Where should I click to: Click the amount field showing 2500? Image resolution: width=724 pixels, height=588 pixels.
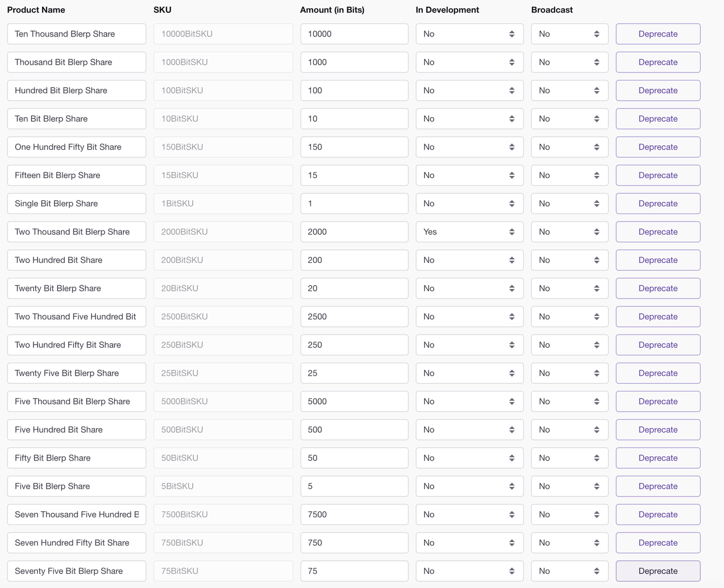[354, 317]
